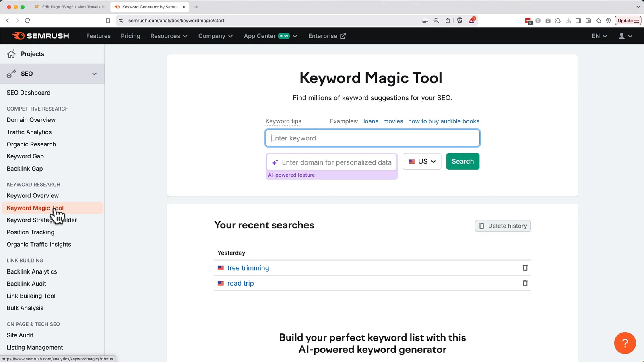
Task: Click the zoom out magnifier icon
Action: (436, 20)
